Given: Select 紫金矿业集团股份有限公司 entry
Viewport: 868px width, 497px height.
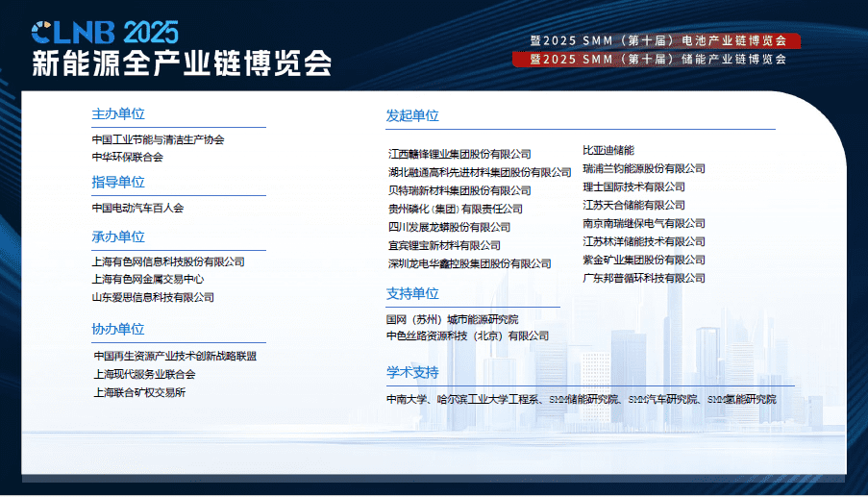Looking at the screenshot, I should (x=644, y=260).
